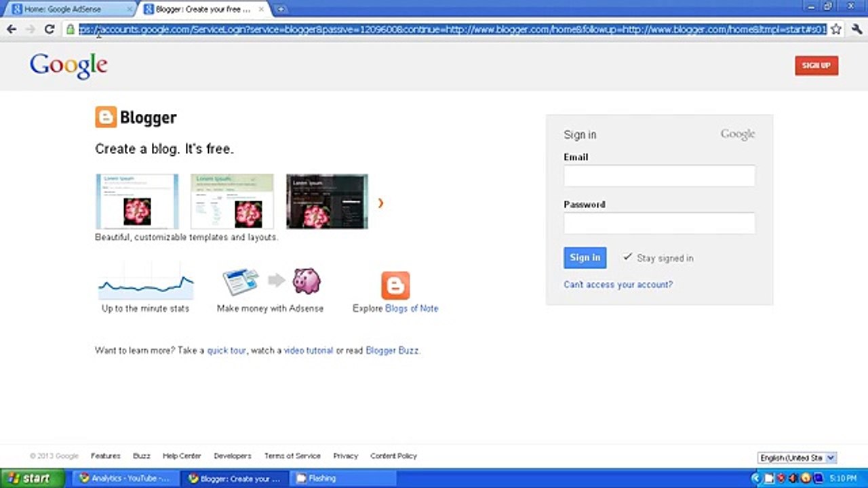
Task: Click the "Create a blog. It's free." heading
Action: (164, 149)
